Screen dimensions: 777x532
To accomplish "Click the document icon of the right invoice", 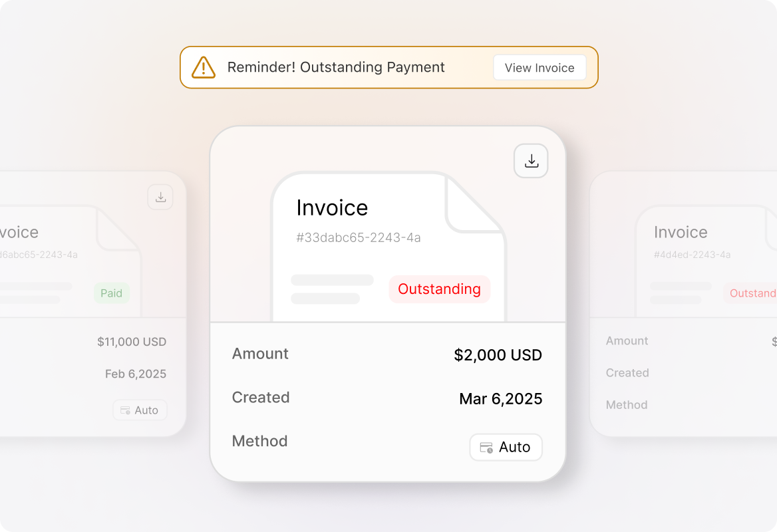I will coord(705,259).
